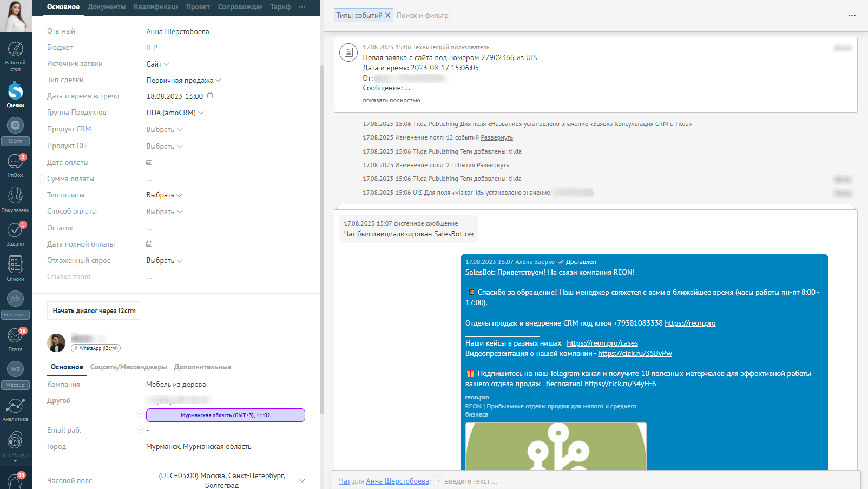Image resolution: width=868 pixels, height=489 pixels.
Task: Switch to the Документы tab
Action: [x=107, y=7]
